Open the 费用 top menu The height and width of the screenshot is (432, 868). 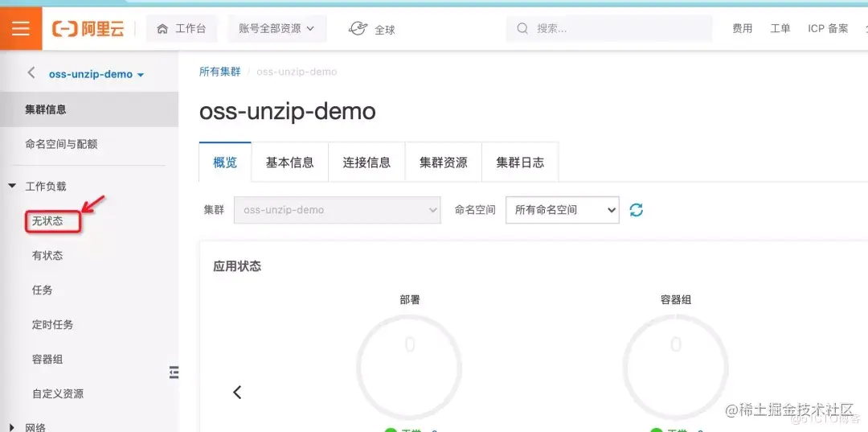tap(743, 29)
